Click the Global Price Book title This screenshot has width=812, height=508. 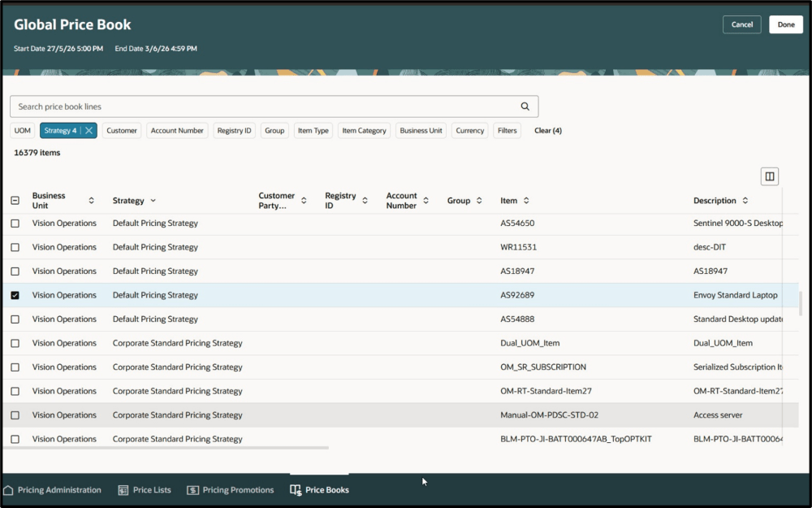tap(72, 24)
